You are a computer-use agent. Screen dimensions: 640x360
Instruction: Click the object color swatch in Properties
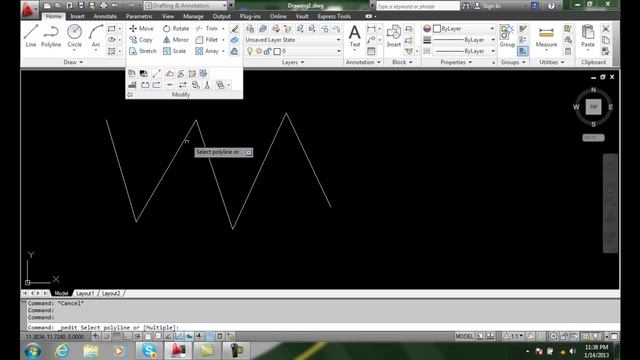coord(437,29)
